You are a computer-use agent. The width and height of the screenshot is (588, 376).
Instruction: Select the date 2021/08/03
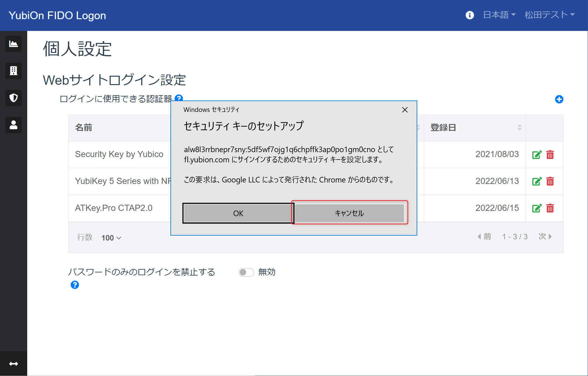[x=497, y=154]
